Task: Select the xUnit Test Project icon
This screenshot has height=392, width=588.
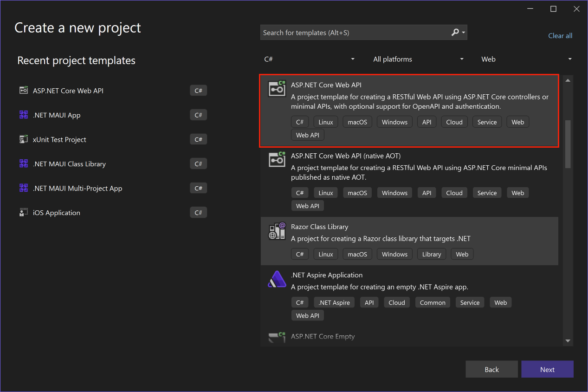Action: click(x=24, y=139)
